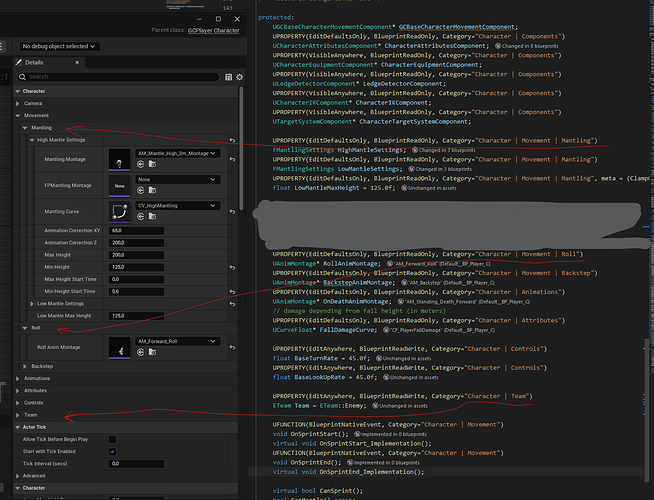Switch to the Details tab
Viewport: 654px width, 500px height.
click(x=35, y=62)
